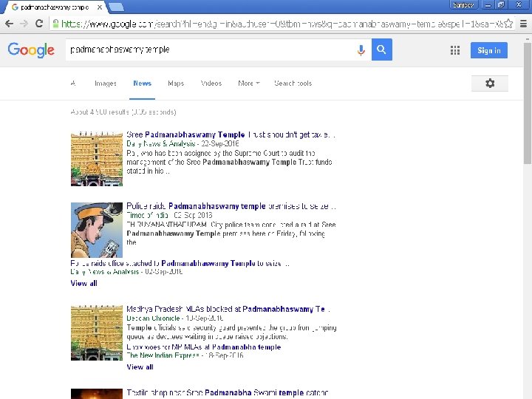
Task: Bookmark this page with the star icon
Action: 508,24
